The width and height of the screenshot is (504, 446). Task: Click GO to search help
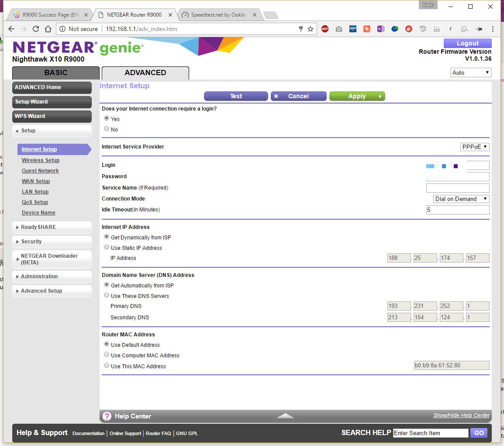479,433
